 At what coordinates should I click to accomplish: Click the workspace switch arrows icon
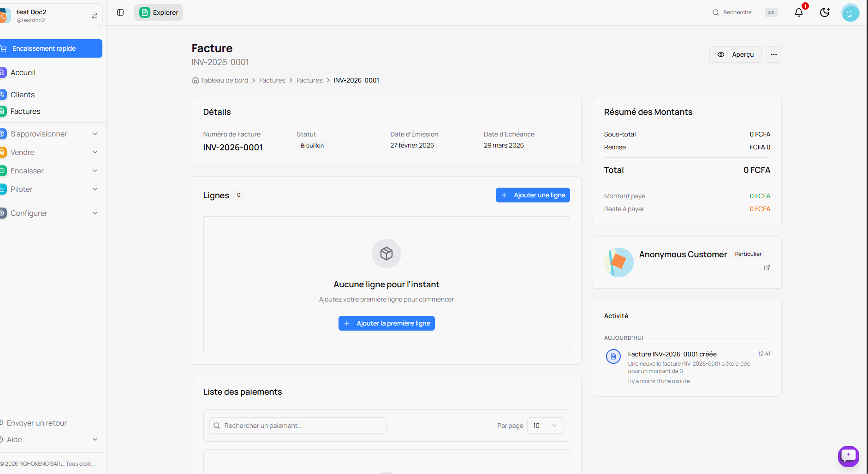95,16
